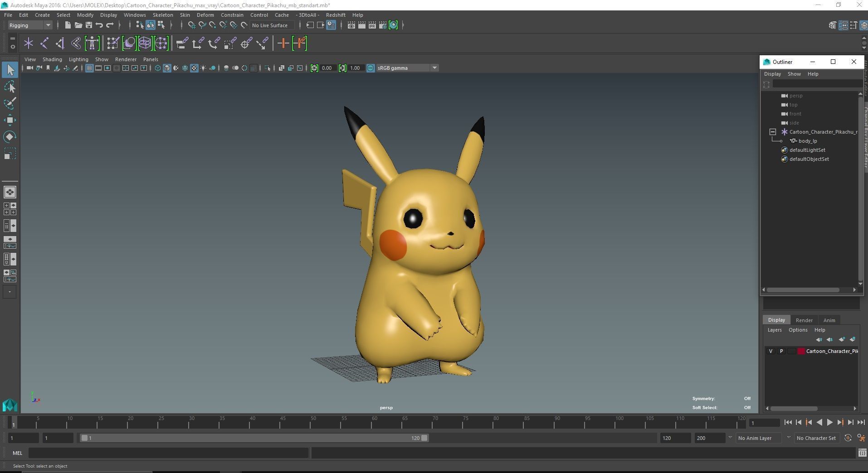Click the red layer color swatch
The image size is (868, 473).
(x=801, y=351)
